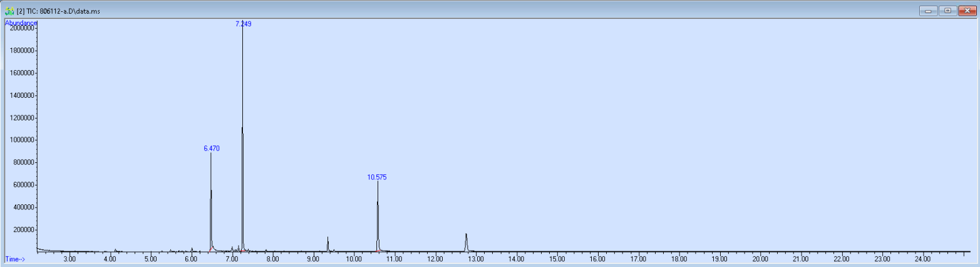This screenshot has width=980, height=267.
Task: Click the 24.00 time axis tick label
Action: pos(923,259)
